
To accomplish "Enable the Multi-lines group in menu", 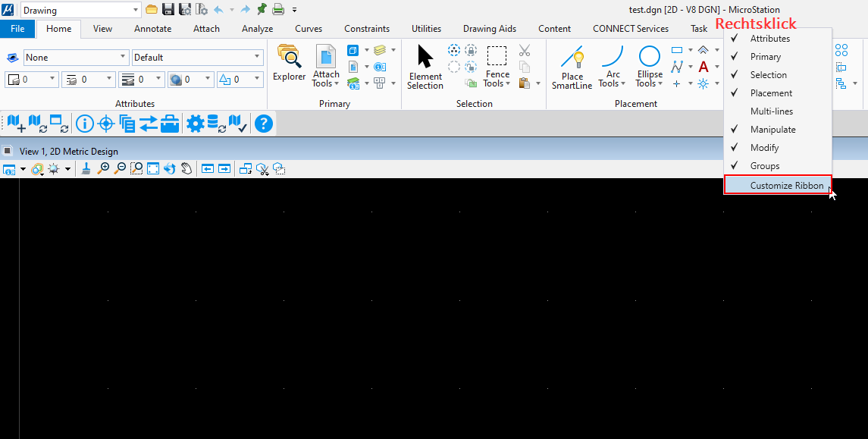I will [771, 111].
